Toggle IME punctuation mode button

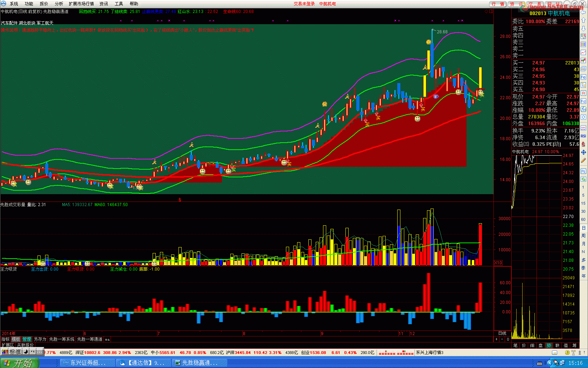(33, 352)
